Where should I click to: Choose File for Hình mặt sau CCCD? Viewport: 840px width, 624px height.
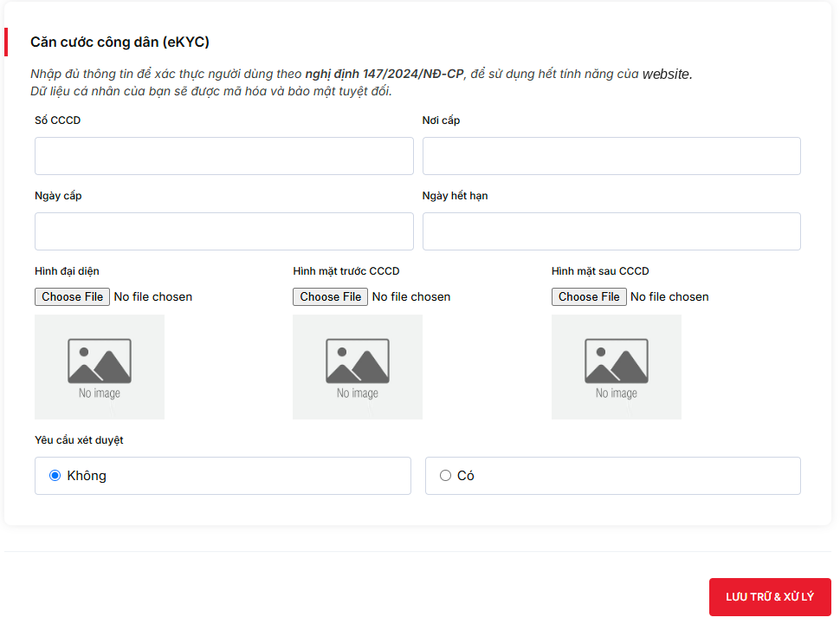(589, 297)
